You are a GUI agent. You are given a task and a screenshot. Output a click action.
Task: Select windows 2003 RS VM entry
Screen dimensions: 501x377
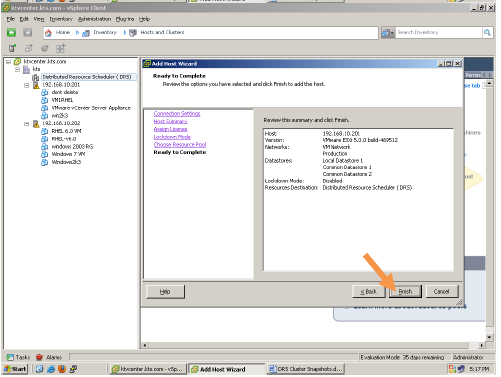pyautogui.click(x=72, y=147)
